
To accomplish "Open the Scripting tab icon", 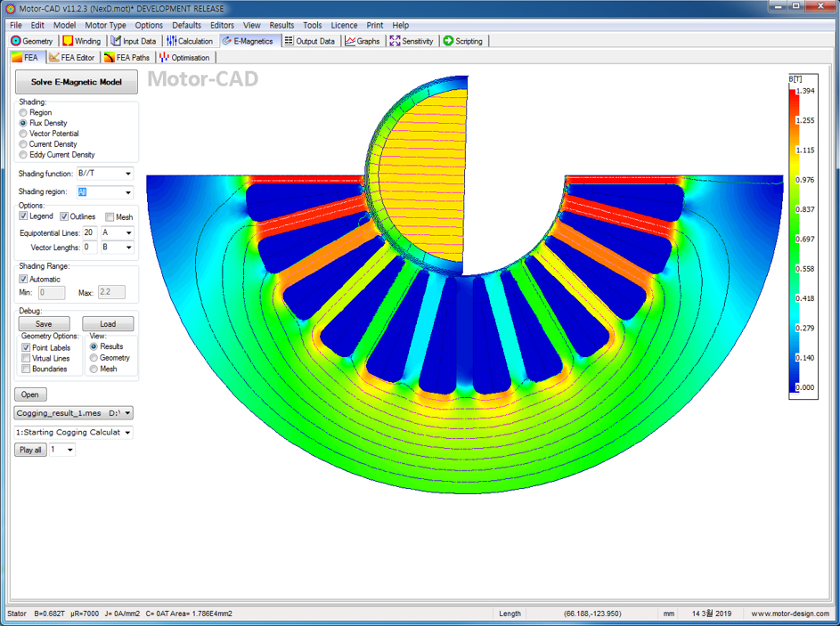I will point(448,41).
